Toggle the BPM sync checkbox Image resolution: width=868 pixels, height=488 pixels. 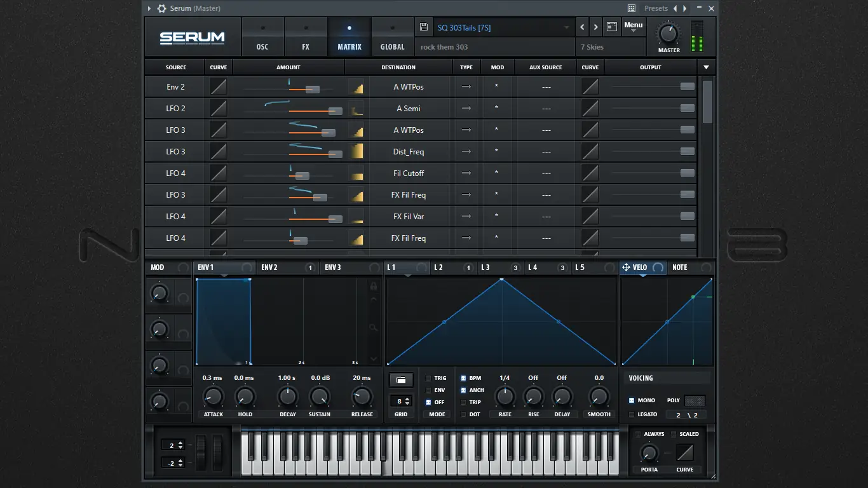(x=463, y=378)
